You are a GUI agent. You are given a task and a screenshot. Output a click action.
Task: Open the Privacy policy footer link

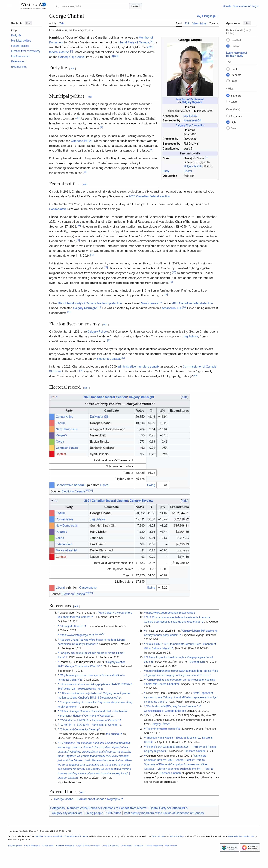tap(15, 846)
